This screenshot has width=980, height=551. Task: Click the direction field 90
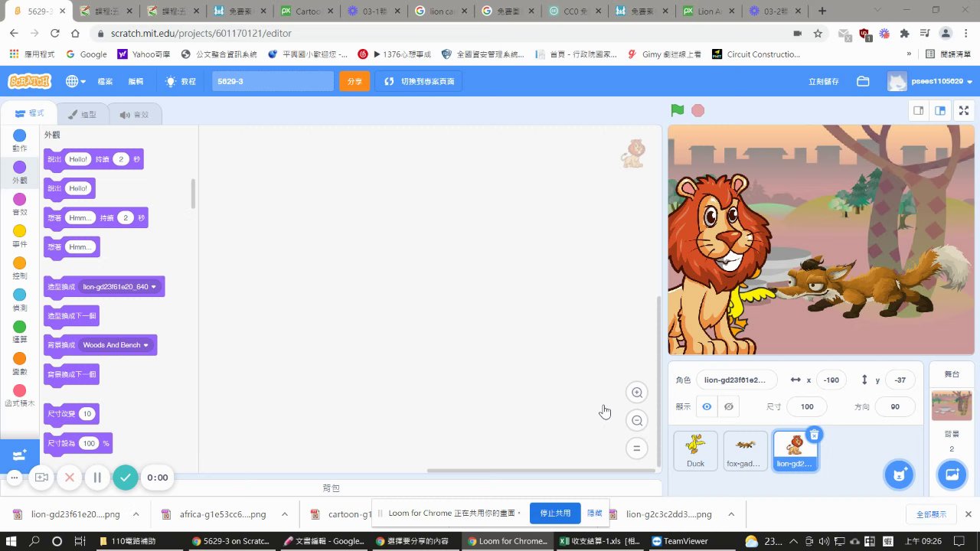tap(895, 406)
